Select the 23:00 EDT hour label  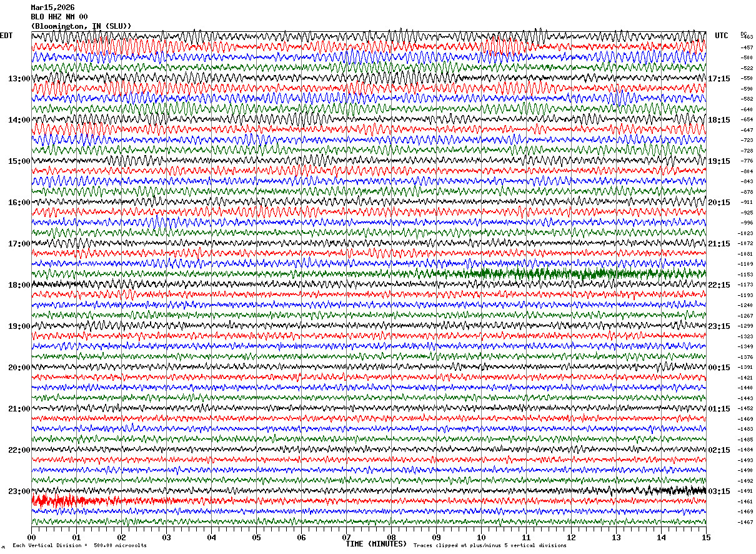coord(19,491)
